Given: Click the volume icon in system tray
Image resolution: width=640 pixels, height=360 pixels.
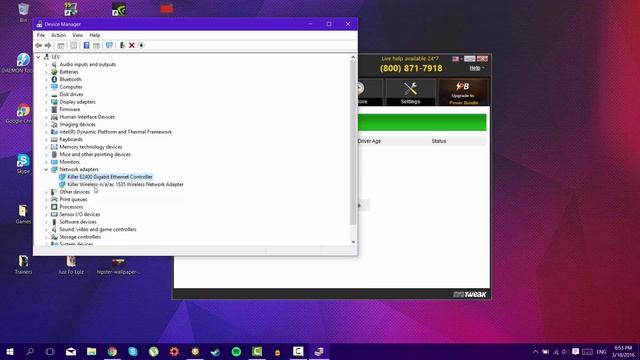Looking at the screenshot, I should [x=565, y=351].
